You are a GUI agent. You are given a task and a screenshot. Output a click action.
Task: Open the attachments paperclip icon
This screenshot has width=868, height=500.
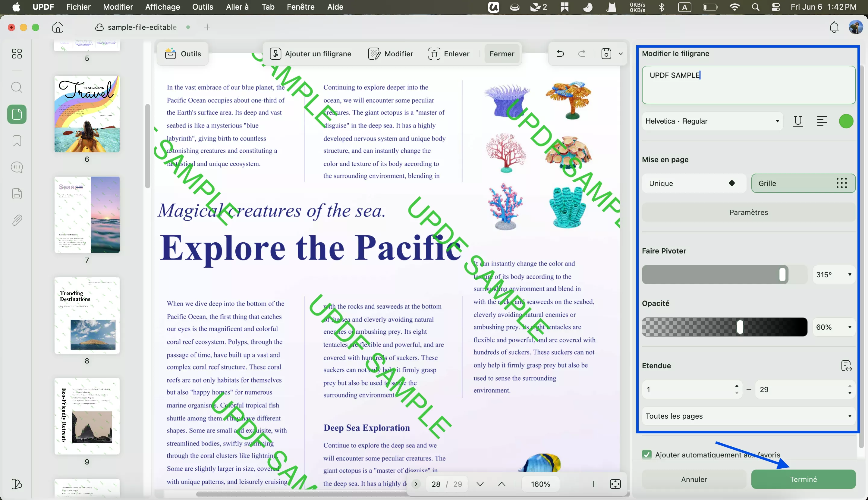pos(17,220)
